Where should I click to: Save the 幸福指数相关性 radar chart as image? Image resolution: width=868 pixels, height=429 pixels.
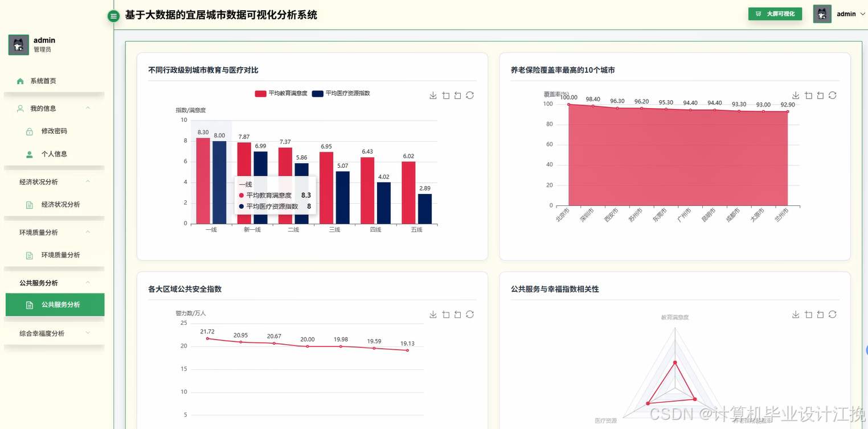796,315
